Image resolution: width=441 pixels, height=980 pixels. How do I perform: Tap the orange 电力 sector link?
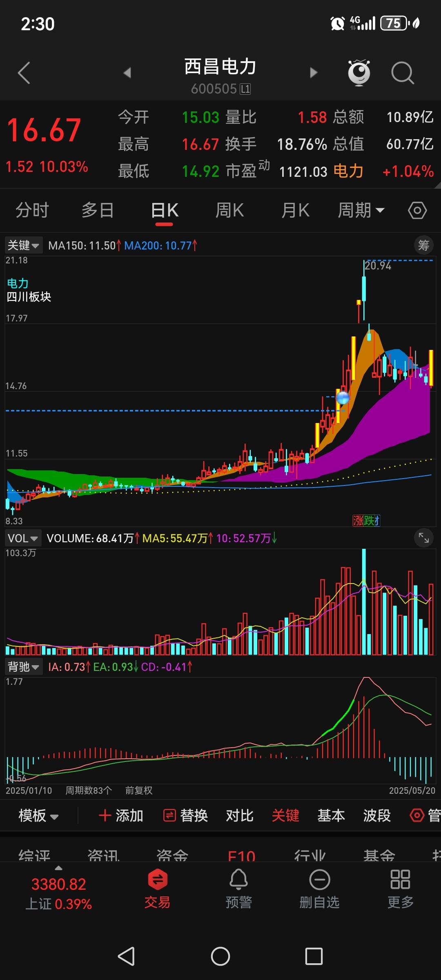click(x=348, y=171)
